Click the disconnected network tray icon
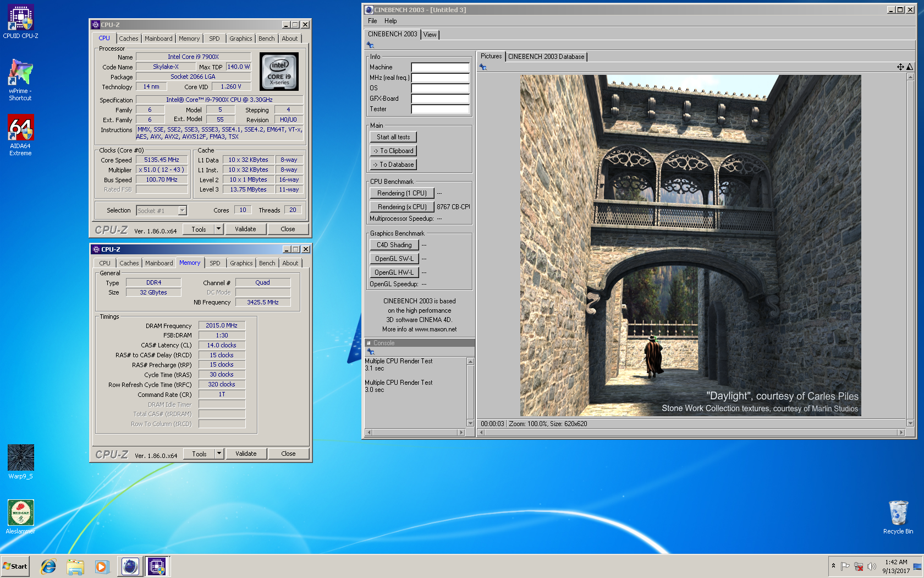924x578 pixels. point(859,566)
